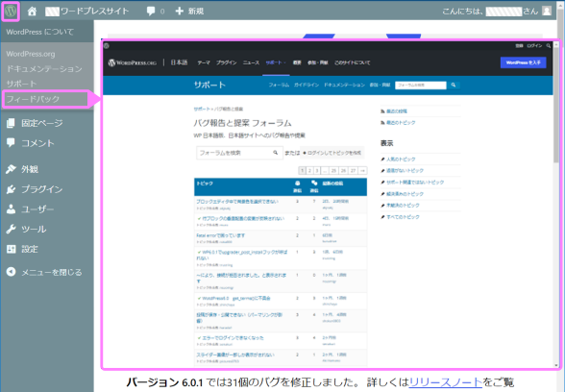Click the search field in blue support bar
Screen dimensions: 565x392
[421, 85]
